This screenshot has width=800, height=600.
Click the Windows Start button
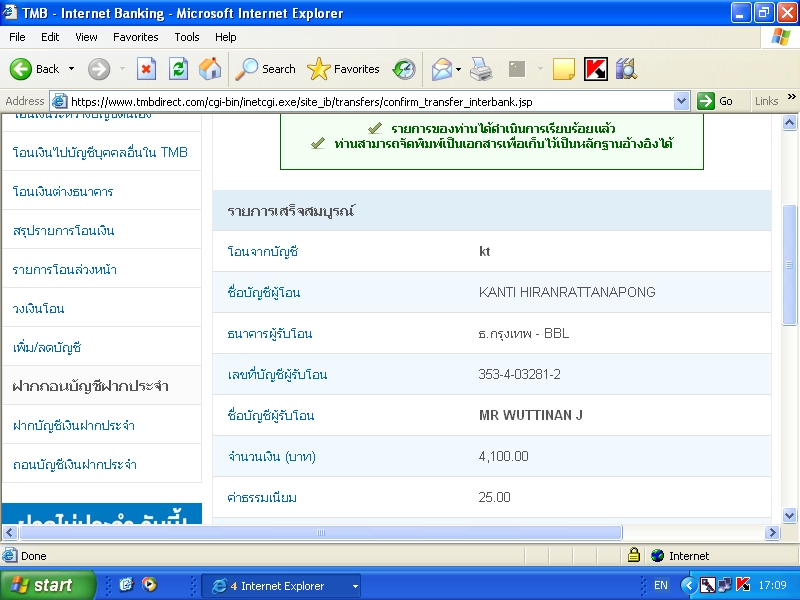48,585
